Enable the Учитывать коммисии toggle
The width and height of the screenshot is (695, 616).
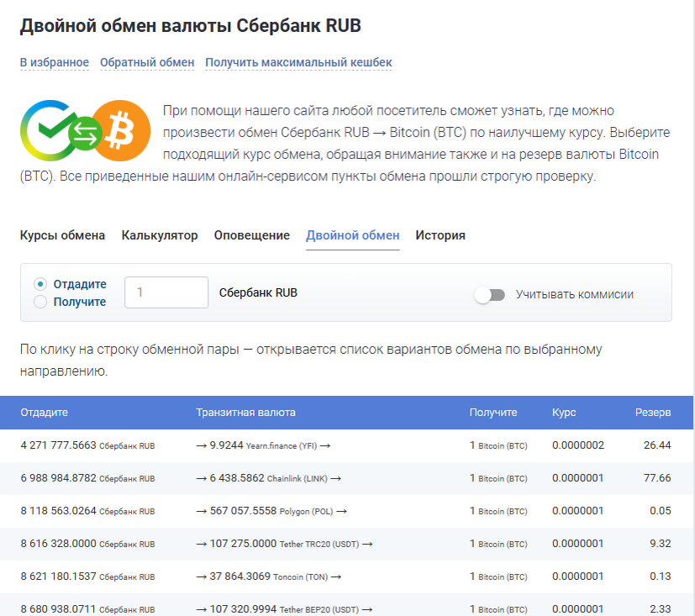[x=490, y=293]
